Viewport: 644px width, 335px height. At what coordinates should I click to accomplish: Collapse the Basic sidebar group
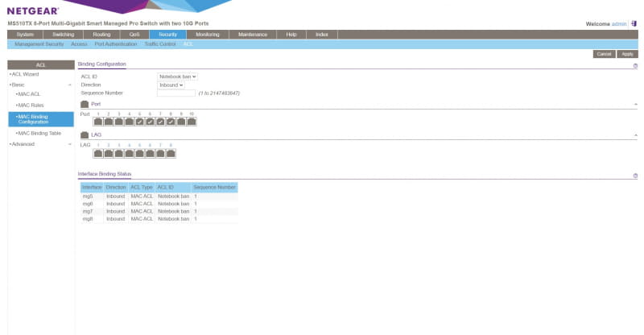pyautogui.click(x=70, y=85)
